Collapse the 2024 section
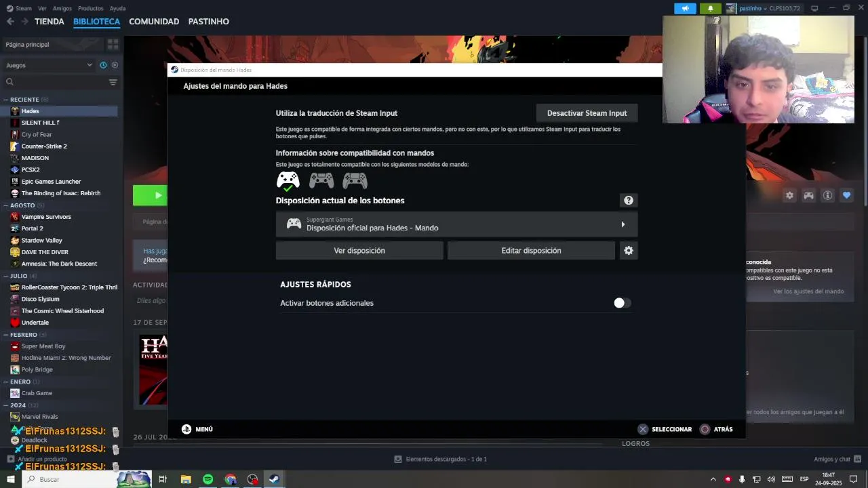 coord(5,405)
